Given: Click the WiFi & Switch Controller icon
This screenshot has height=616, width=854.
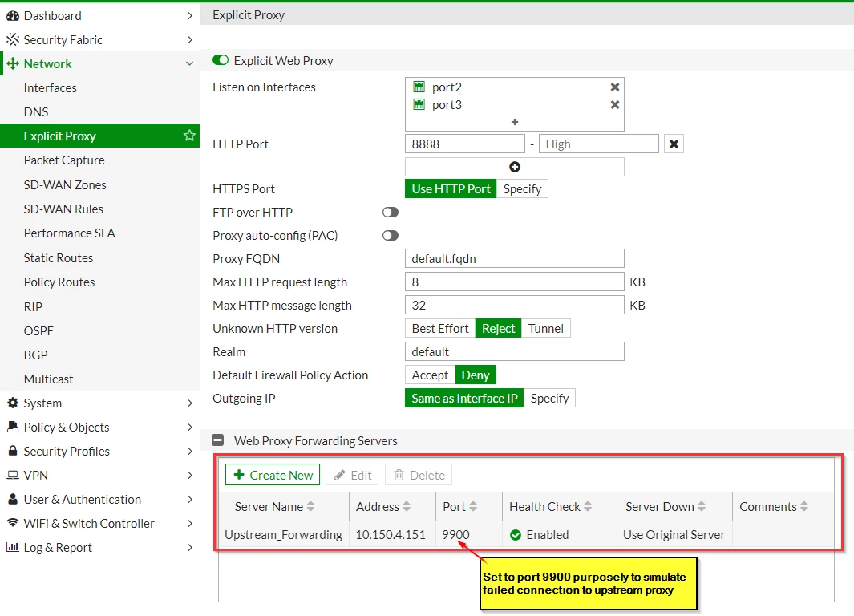Looking at the screenshot, I should coord(13,523).
